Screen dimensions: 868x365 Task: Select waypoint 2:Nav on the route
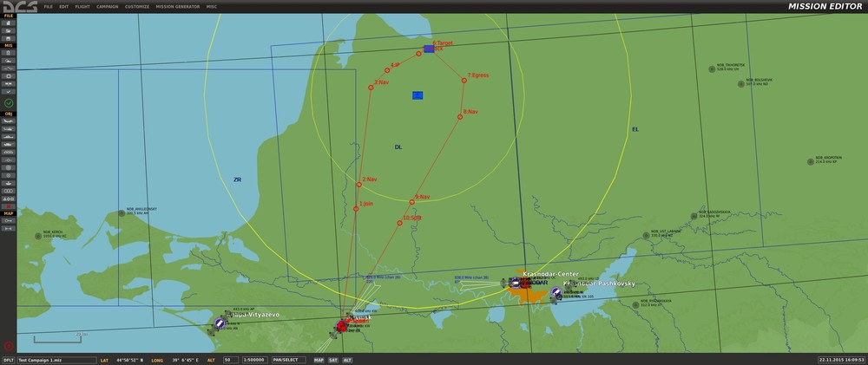pos(358,185)
